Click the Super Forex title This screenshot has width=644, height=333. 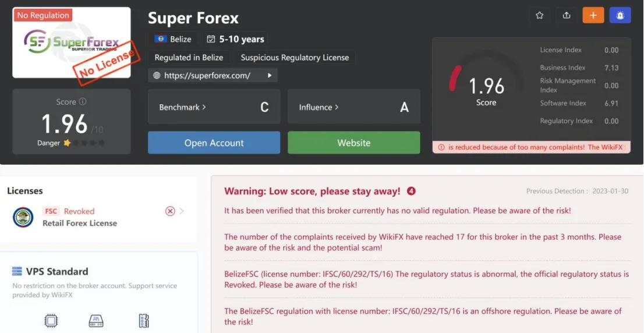click(x=193, y=18)
